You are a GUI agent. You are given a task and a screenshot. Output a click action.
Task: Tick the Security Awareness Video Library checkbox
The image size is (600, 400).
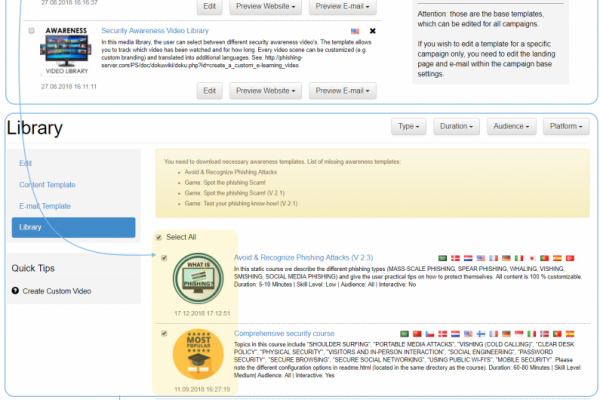(x=32, y=31)
